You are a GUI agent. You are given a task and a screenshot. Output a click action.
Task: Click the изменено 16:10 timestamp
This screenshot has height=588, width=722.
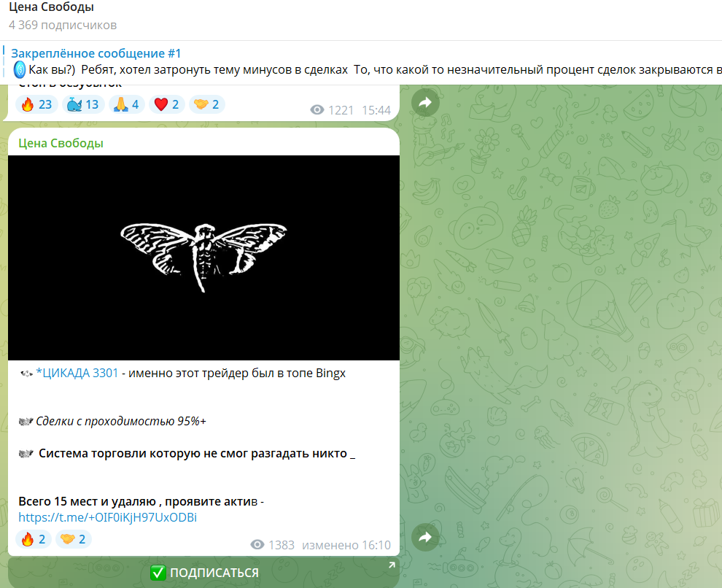point(346,545)
